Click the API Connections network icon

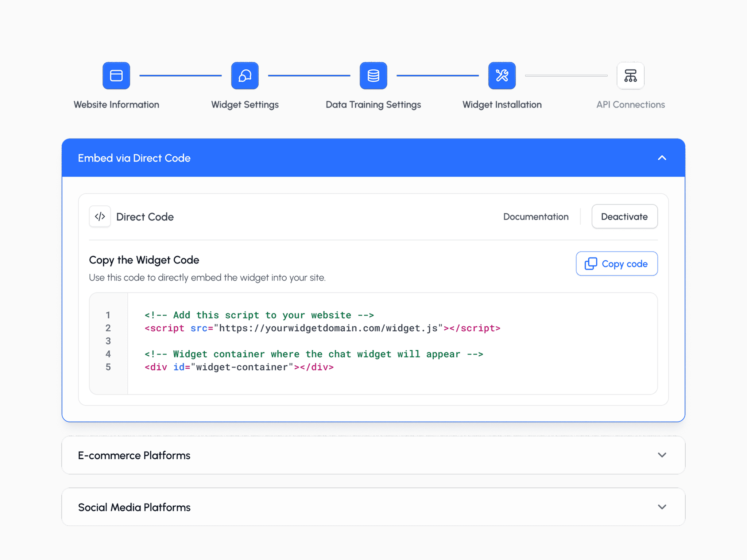[x=630, y=75]
